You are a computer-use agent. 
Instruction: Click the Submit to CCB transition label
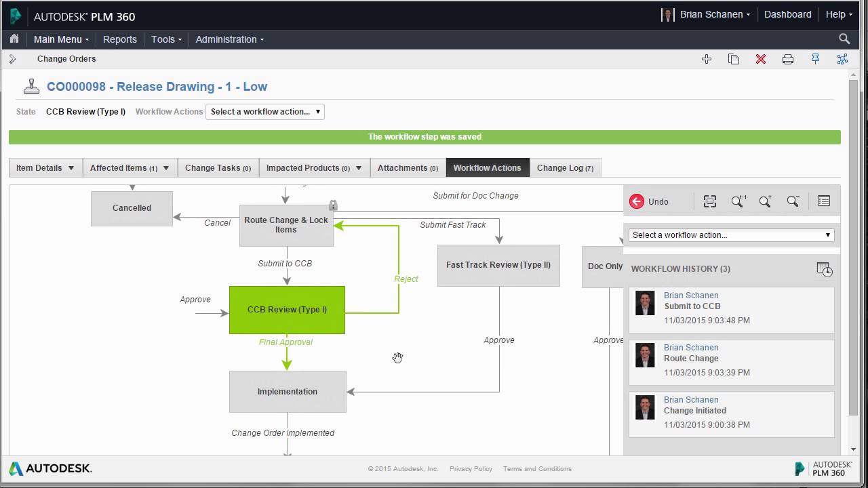[x=285, y=264]
